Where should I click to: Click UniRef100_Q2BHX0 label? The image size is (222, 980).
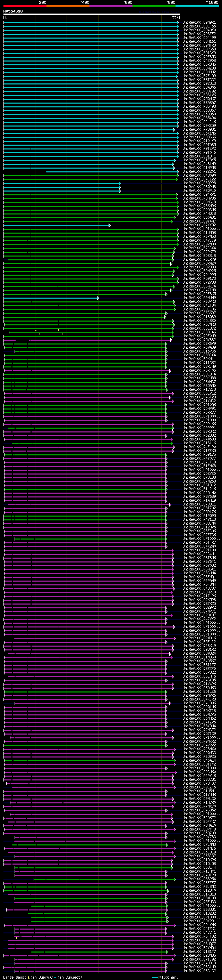pos(199,749)
